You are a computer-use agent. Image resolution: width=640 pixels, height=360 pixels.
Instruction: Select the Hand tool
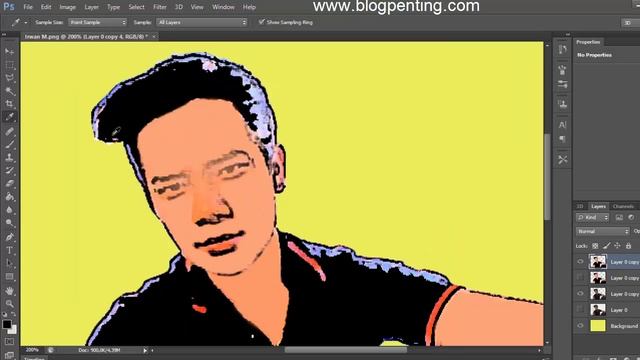pos(9,291)
